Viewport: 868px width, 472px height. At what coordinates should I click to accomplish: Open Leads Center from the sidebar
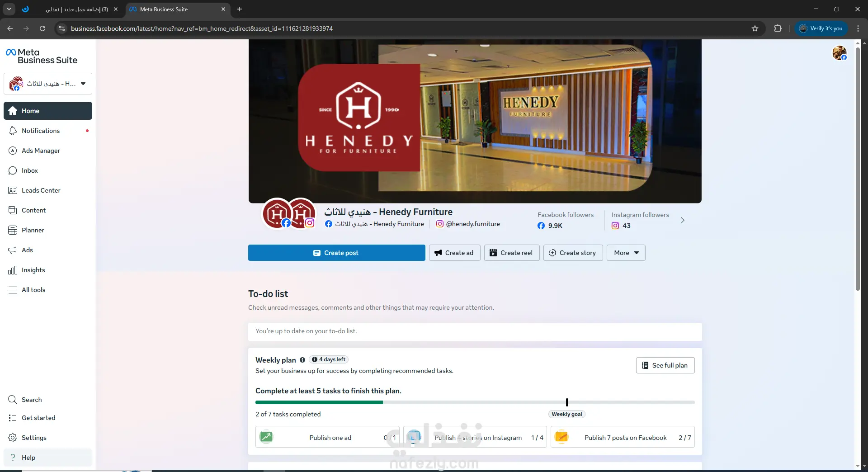pyautogui.click(x=48, y=190)
